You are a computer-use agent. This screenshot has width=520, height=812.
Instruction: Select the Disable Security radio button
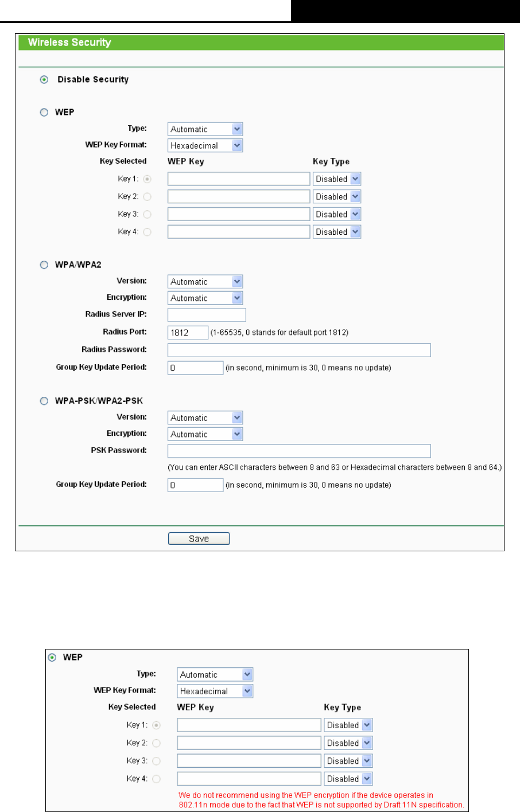point(44,80)
